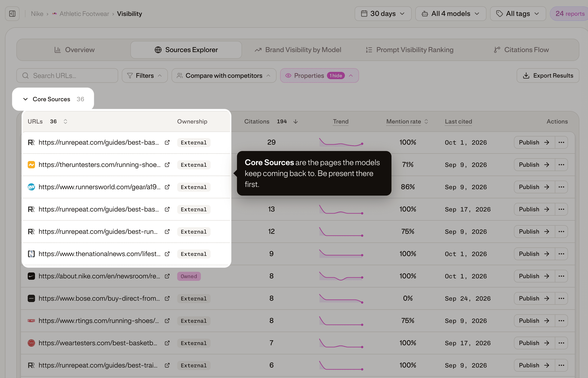Open external link for runnersworld.com URL

point(167,187)
